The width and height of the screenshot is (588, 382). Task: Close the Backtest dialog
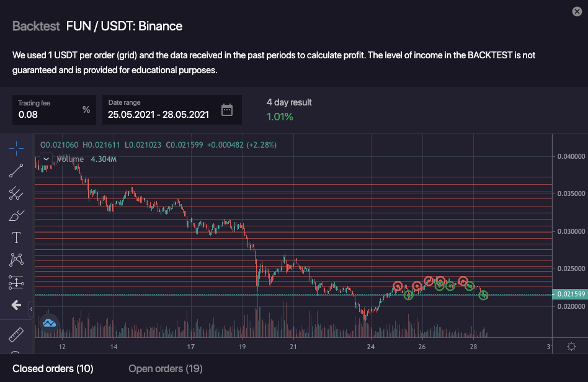point(576,12)
